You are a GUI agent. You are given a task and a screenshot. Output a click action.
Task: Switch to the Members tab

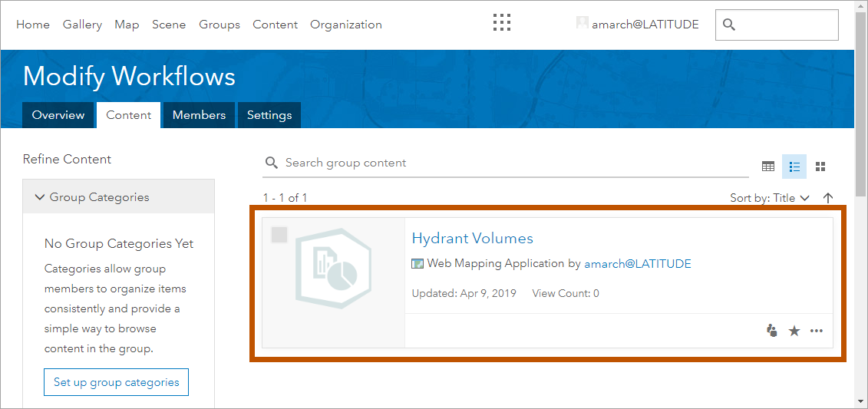199,115
